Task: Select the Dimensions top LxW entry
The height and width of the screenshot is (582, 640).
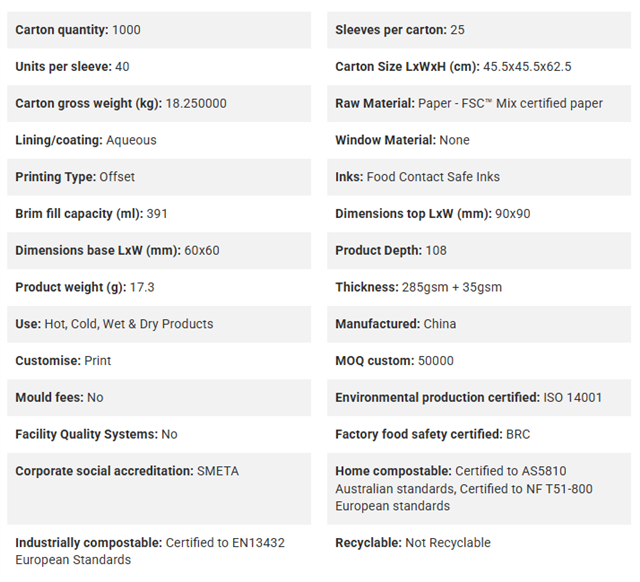Action: 479,214
